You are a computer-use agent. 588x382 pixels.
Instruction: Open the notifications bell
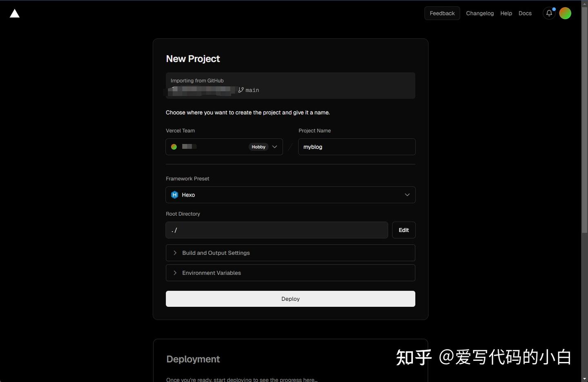tap(549, 13)
